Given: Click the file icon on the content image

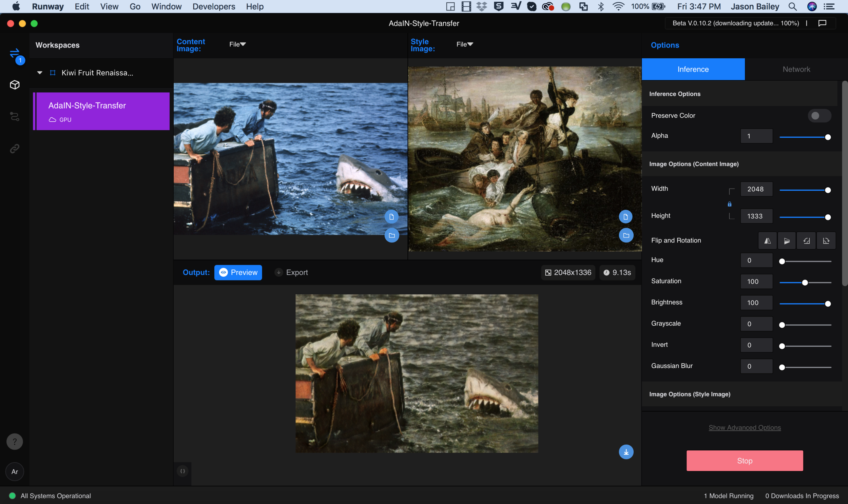Looking at the screenshot, I should pyautogui.click(x=391, y=217).
